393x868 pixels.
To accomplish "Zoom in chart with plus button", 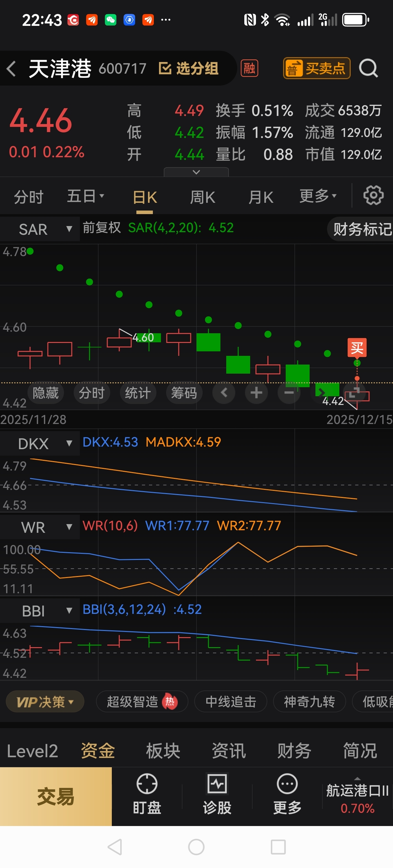I will [256, 393].
